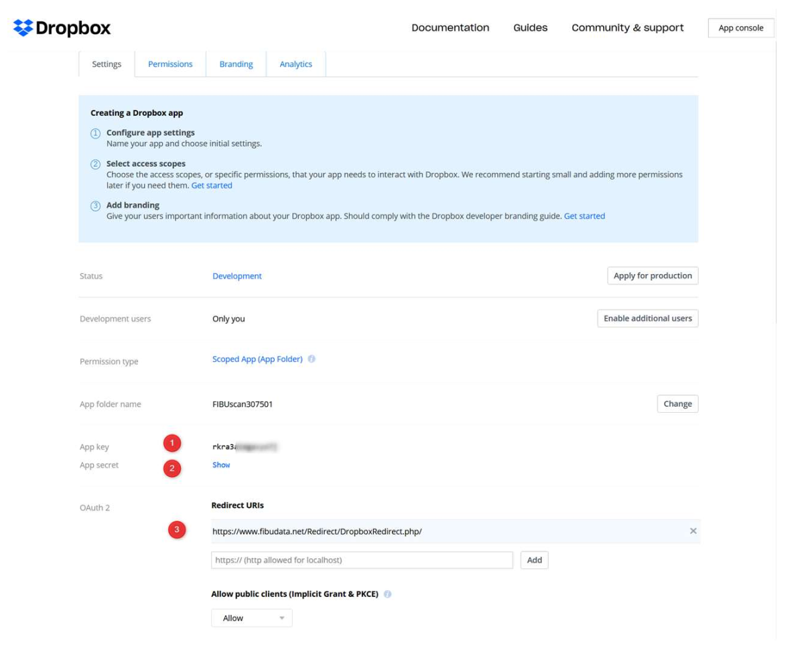Click the App secret label
Viewport: 812px width, 662px height.
click(99, 465)
